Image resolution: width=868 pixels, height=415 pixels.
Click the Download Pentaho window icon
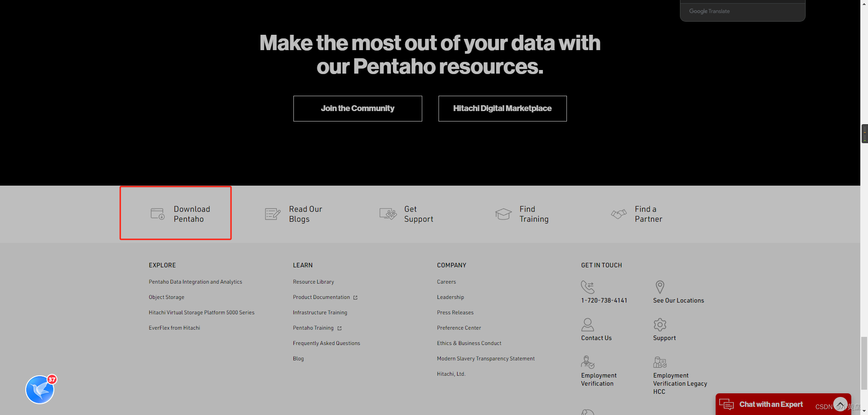tap(157, 214)
